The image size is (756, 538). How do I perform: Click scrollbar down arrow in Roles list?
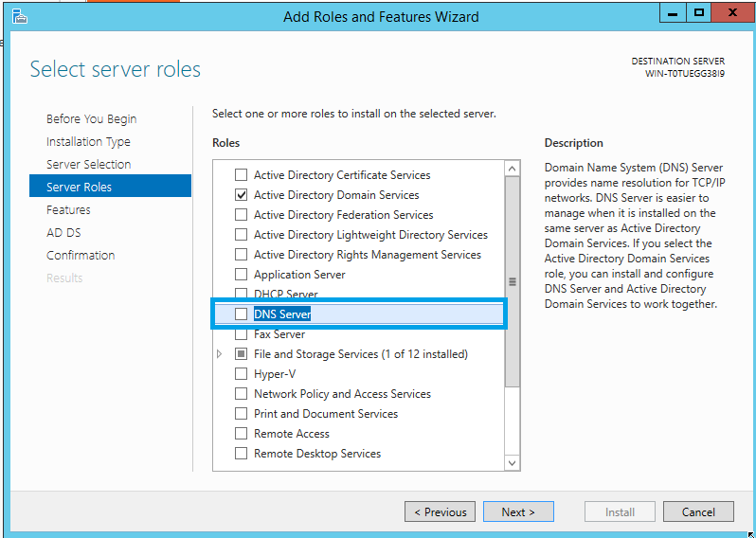[x=512, y=463]
